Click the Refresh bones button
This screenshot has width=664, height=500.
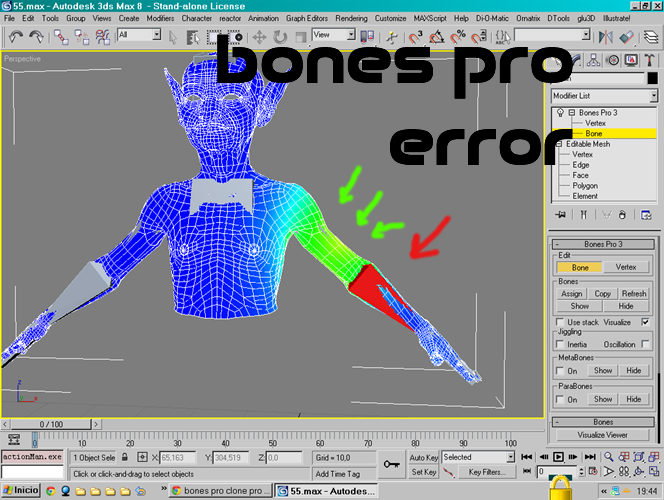(x=634, y=293)
